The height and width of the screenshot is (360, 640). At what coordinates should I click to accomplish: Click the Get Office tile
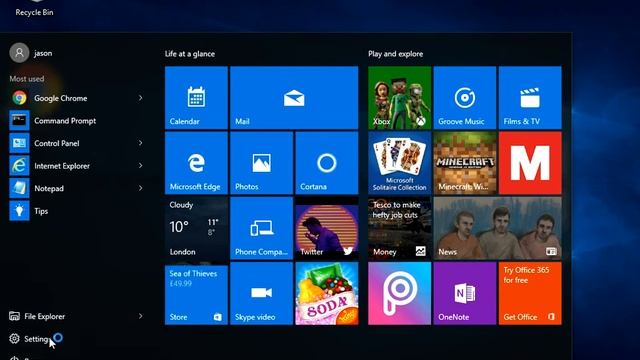click(530, 293)
